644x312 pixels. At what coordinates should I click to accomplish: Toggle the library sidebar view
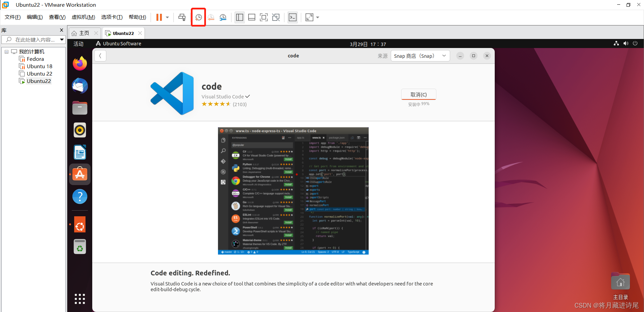pos(239,17)
